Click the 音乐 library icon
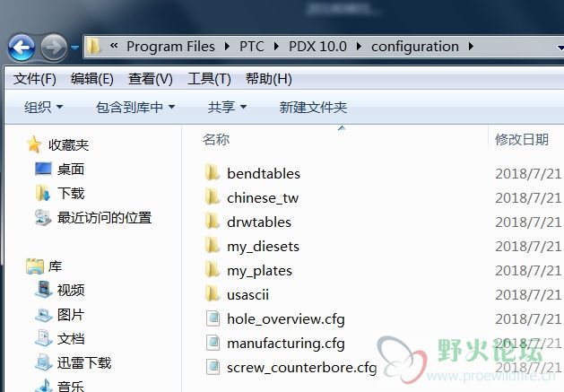The width and height of the screenshot is (564, 392). (x=44, y=386)
